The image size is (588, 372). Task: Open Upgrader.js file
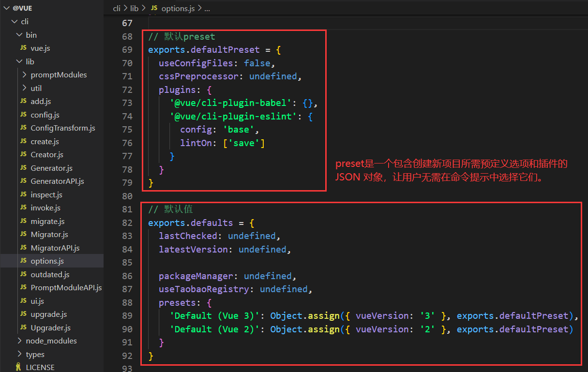pos(52,327)
